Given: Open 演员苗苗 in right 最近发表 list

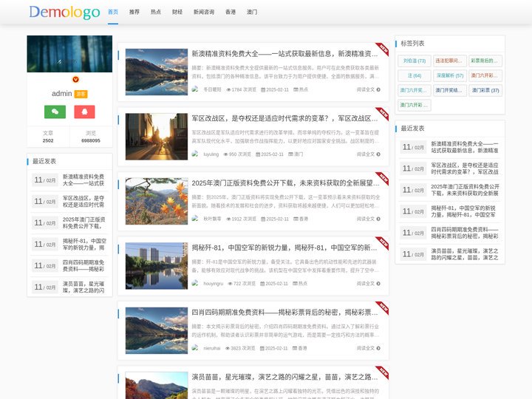Looking at the screenshot, I should point(465,254).
